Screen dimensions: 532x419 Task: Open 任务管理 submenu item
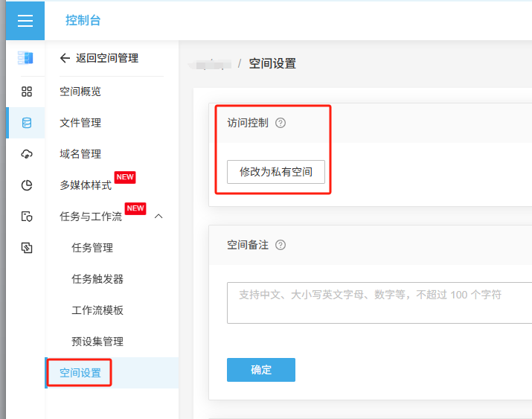pos(92,248)
